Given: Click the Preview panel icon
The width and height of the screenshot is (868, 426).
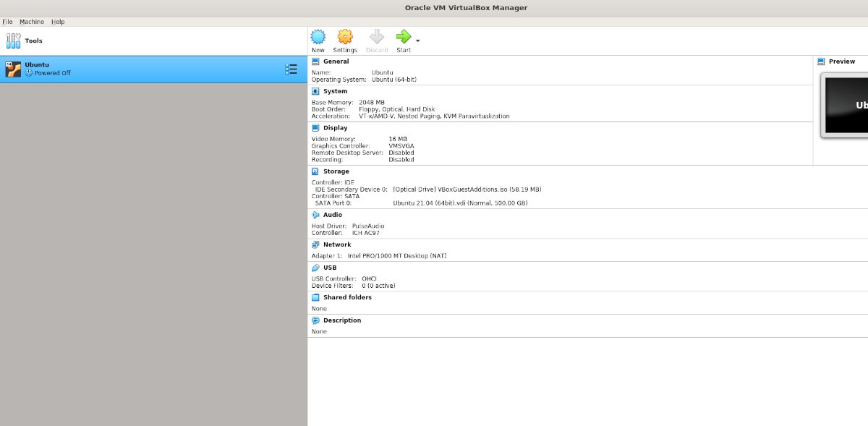Looking at the screenshot, I should [820, 61].
